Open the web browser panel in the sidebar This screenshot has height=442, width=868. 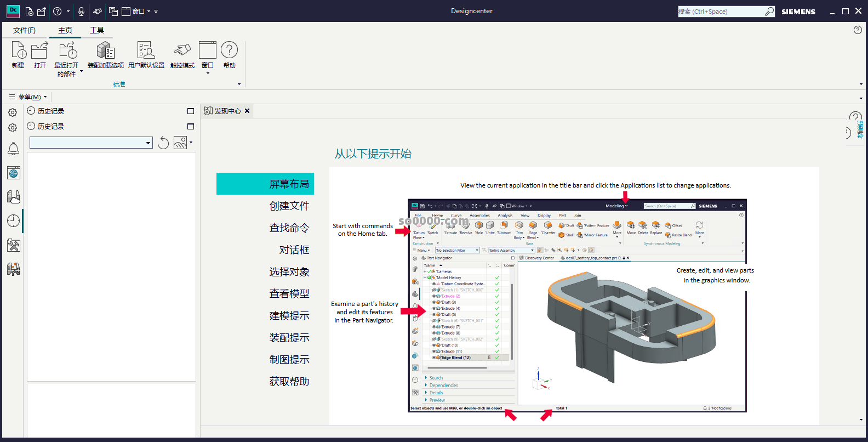coord(13,173)
